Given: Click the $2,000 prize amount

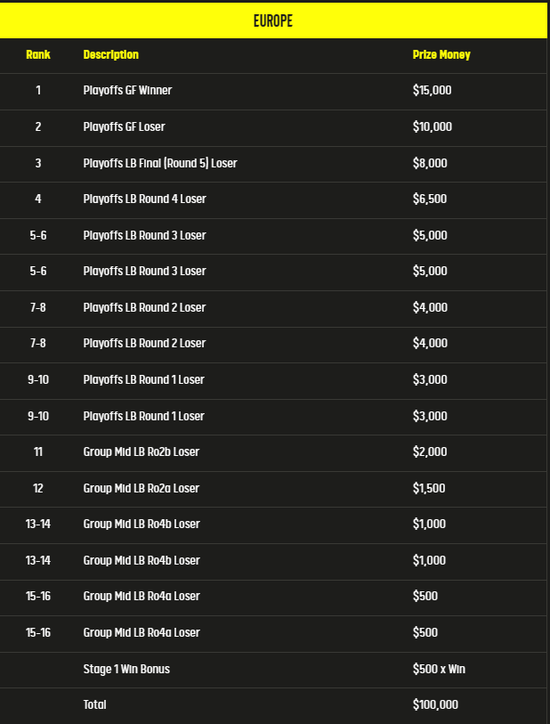Looking at the screenshot, I should pos(430,452).
